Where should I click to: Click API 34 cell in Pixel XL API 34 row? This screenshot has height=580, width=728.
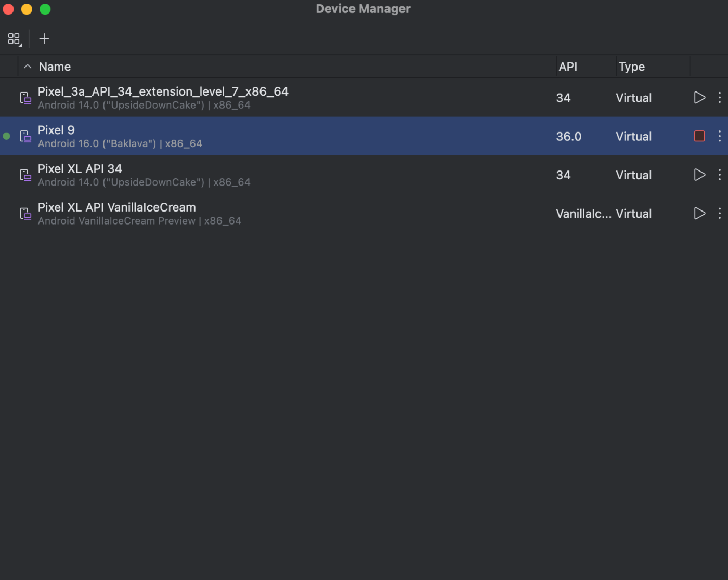563,175
